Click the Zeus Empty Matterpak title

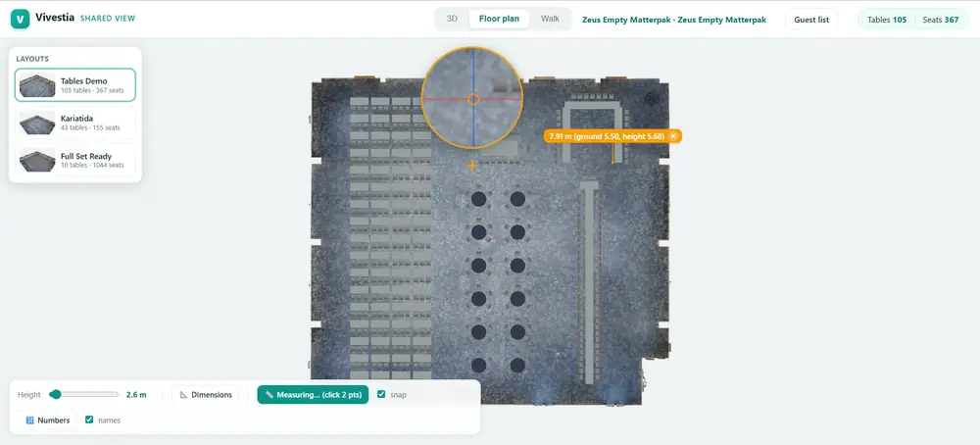674,20
